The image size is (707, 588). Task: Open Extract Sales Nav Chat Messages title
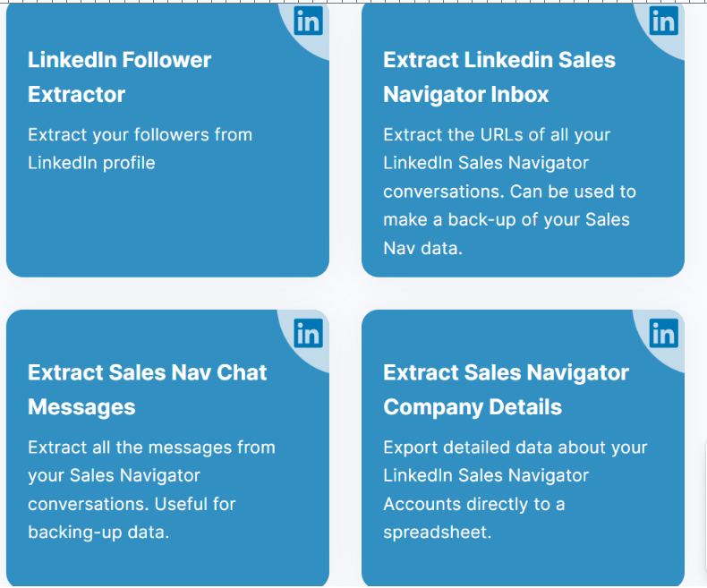tap(147, 389)
